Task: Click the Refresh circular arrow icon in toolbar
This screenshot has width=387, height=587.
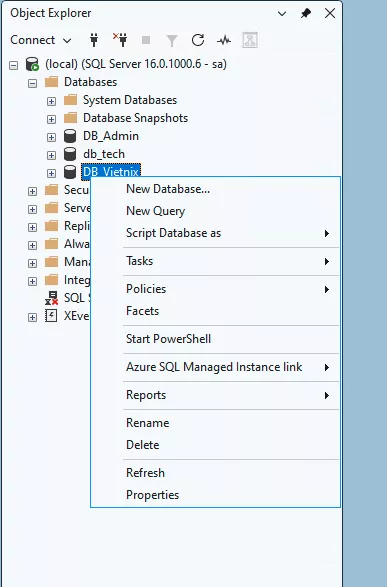Action: coord(198,40)
